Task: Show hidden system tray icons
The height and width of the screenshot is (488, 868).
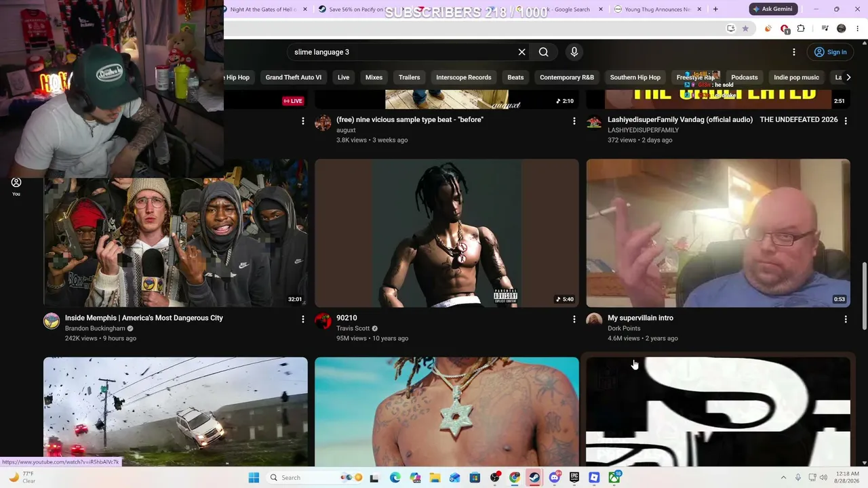Action: 784,478
